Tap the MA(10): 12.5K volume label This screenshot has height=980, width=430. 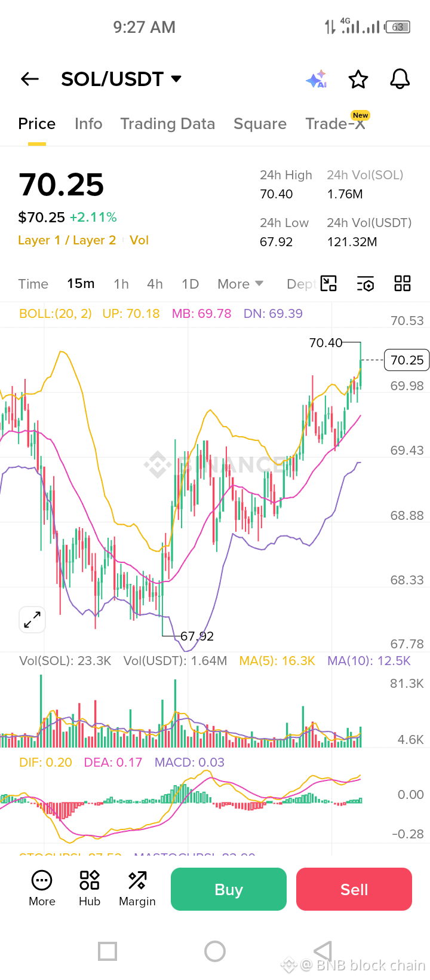tap(369, 661)
